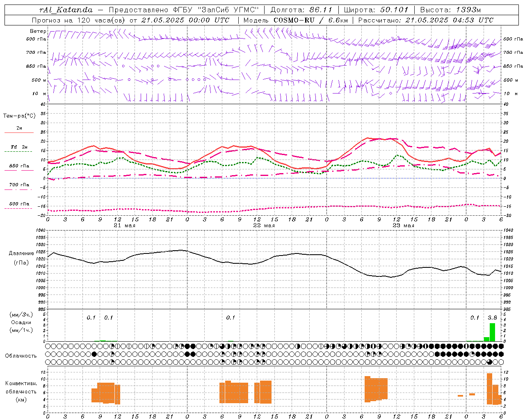Click the 10 м wind level label on left axis
Image resolution: width=525 pixels, height=420 pixels.
point(39,94)
